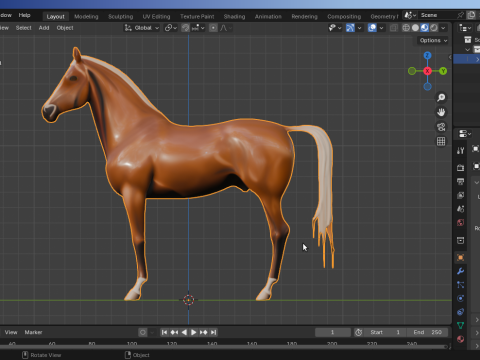
Task: Open the viewport Object menu
Action: 65,28
